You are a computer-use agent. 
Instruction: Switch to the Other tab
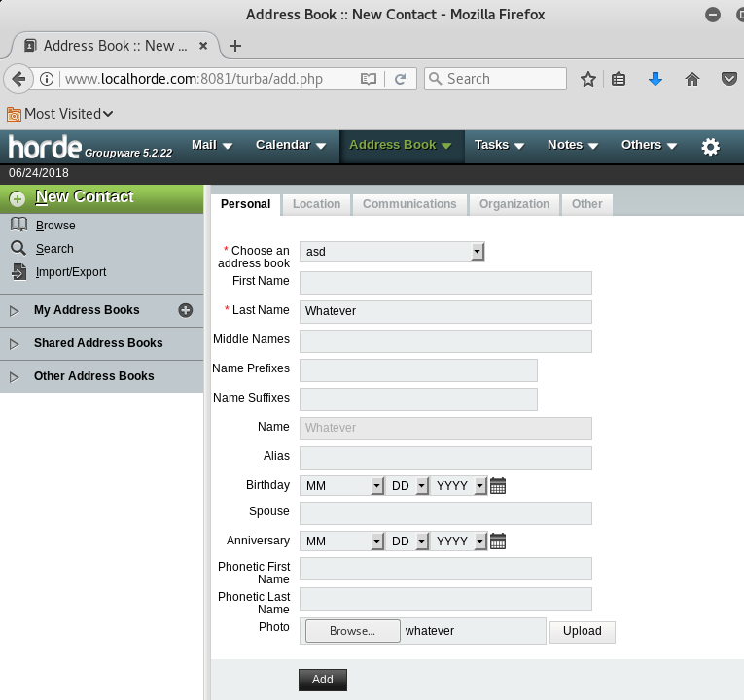tap(587, 204)
